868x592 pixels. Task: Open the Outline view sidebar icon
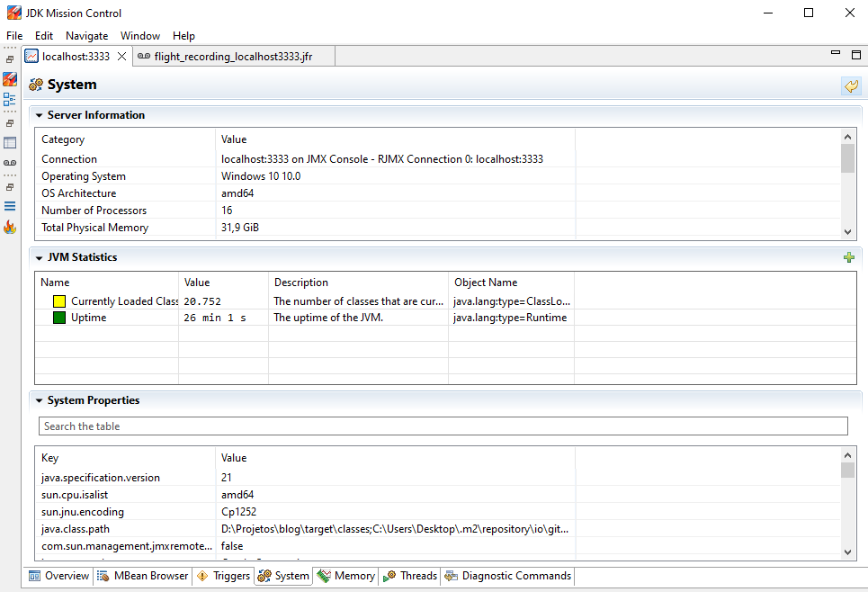pyautogui.click(x=10, y=100)
